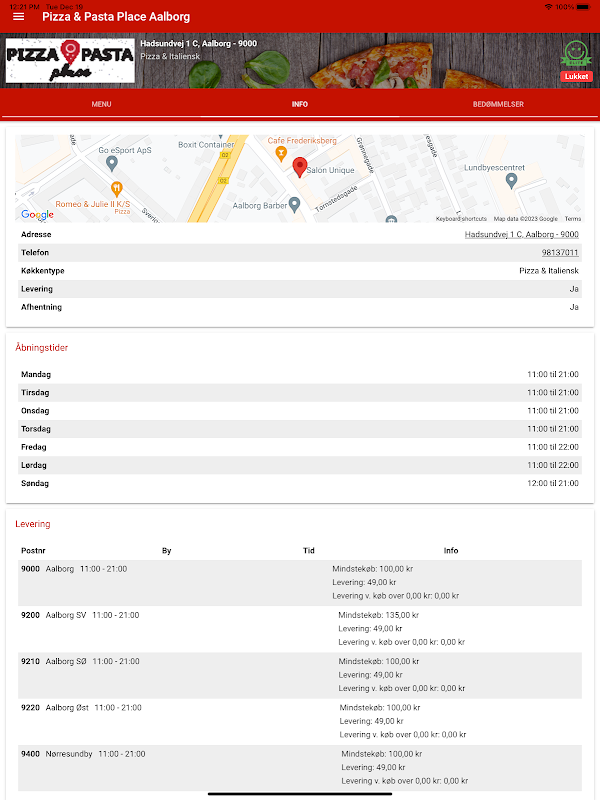Select the Tirsdag opening hours row
600x800 pixels.
pyautogui.click(x=300, y=393)
